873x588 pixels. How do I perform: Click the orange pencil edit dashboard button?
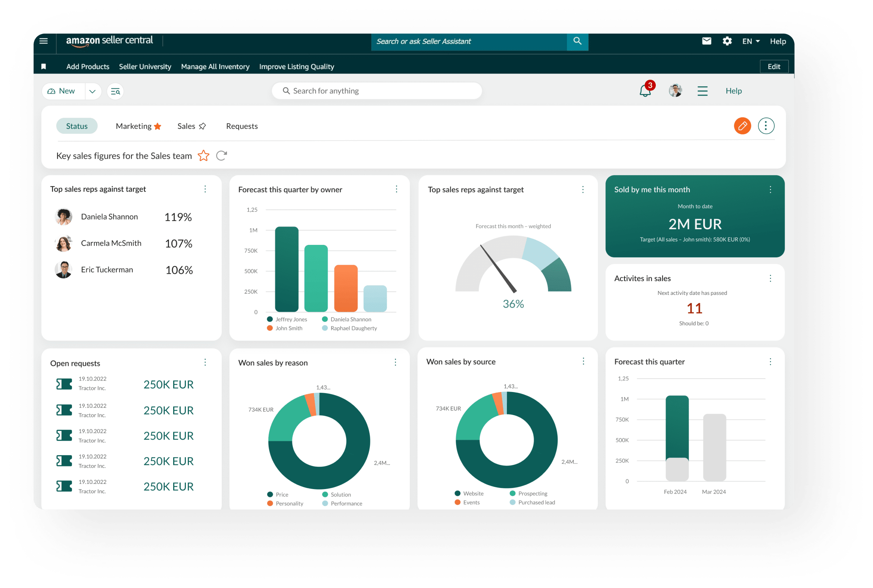pyautogui.click(x=742, y=126)
